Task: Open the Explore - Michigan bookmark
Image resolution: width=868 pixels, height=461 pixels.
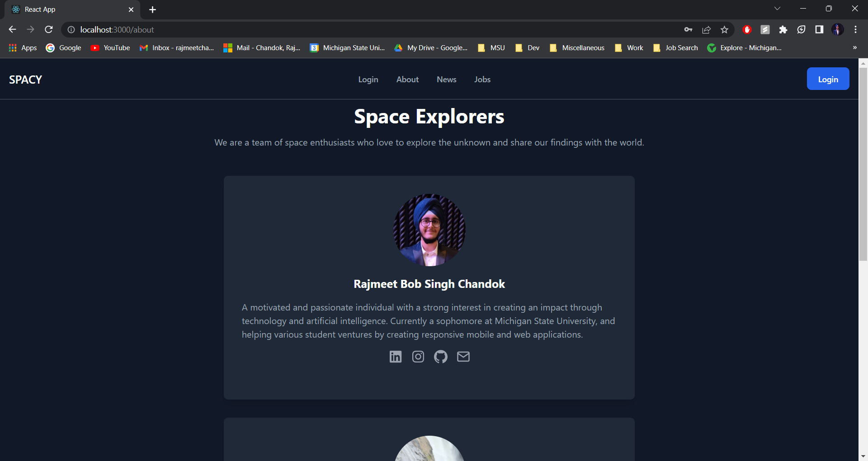Action: tap(744, 48)
